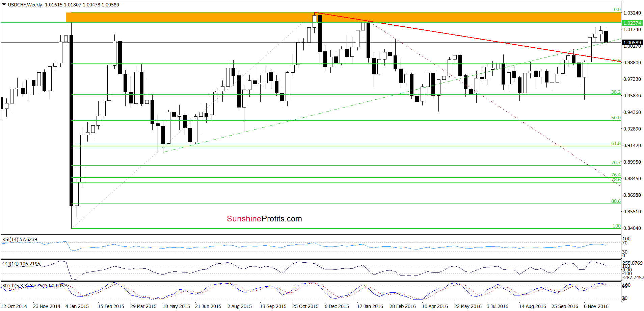The height and width of the screenshot is (311, 644).
Task: Click the CCI(14) 106.2195 indicator label
Action: pos(21,264)
